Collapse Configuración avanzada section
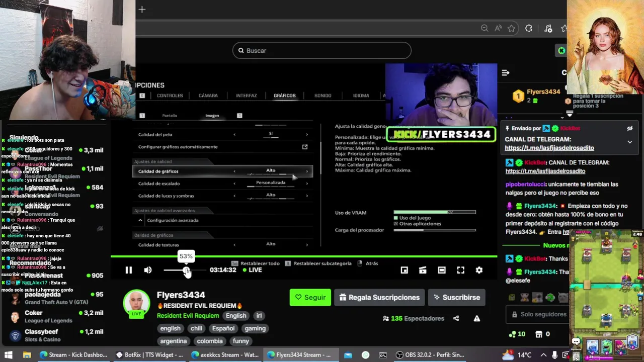The width and height of the screenshot is (644, 362). [x=140, y=220]
